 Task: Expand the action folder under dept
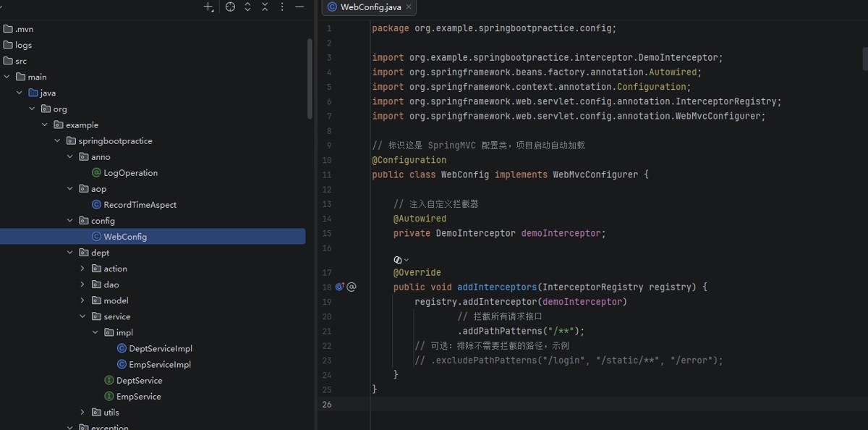coord(83,269)
